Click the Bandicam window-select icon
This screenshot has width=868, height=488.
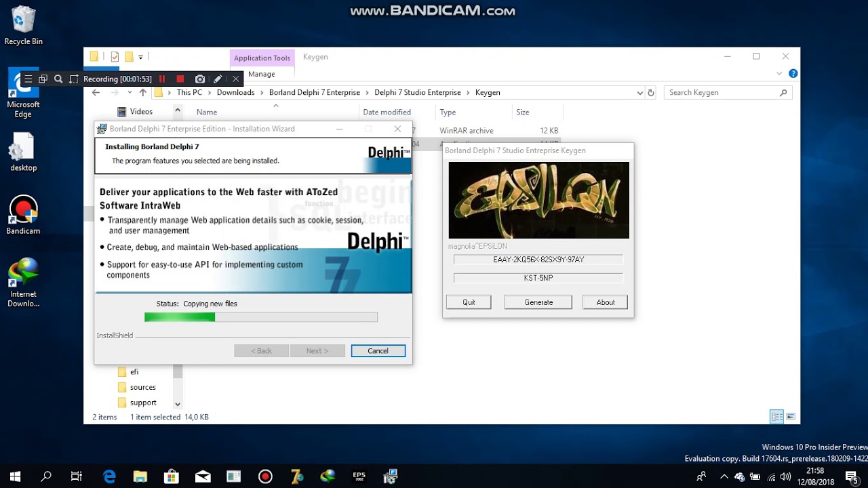(43, 79)
